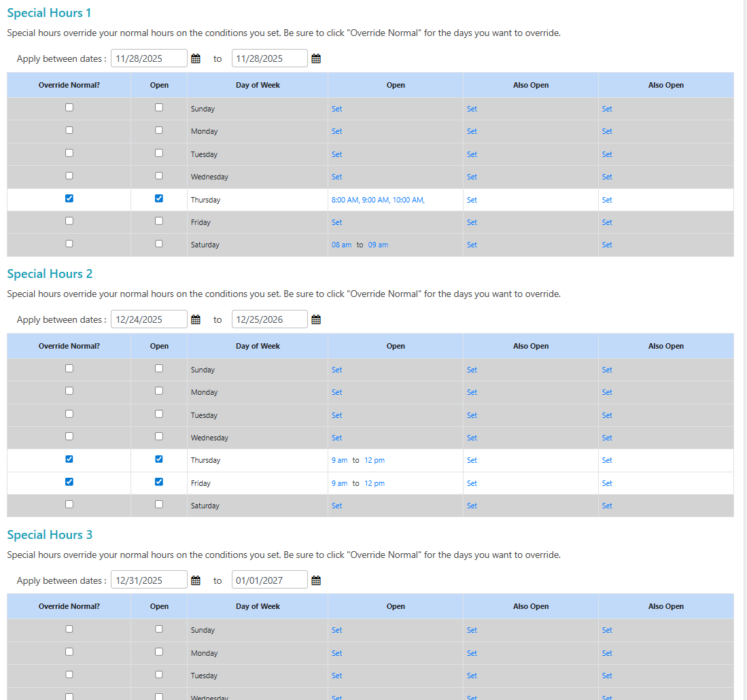Click Saturday's 08 am start time in Special Hours 1
Screen dimensions: 747x700
click(341, 245)
